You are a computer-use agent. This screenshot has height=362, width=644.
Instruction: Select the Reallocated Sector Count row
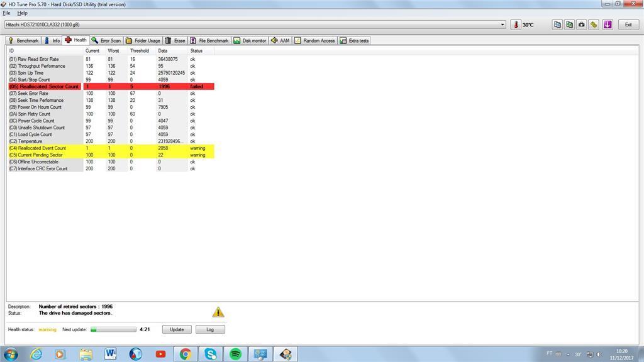point(111,87)
